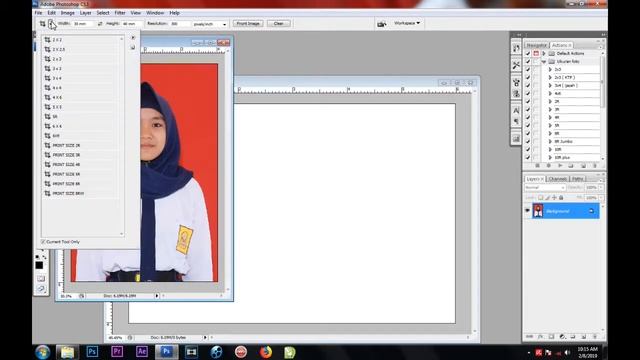Open the Filter menu
The width and height of the screenshot is (640, 360).
[x=120, y=13]
